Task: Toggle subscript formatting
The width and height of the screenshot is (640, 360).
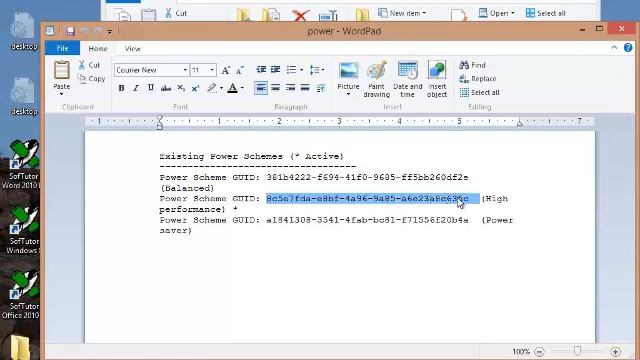Action: pyautogui.click(x=181, y=88)
